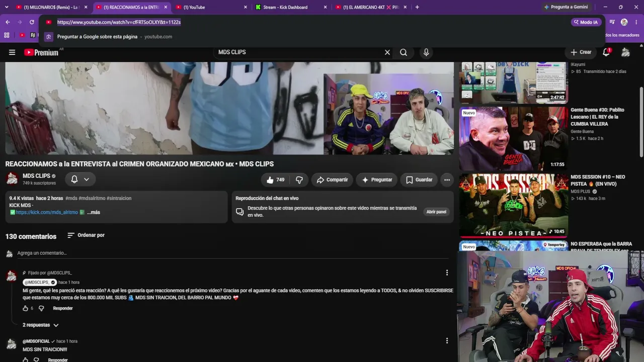The height and width of the screenshot is (362, 644).
Task: Play the Gente Buena #30 thumbnail
Action: [x=513, y=139]
